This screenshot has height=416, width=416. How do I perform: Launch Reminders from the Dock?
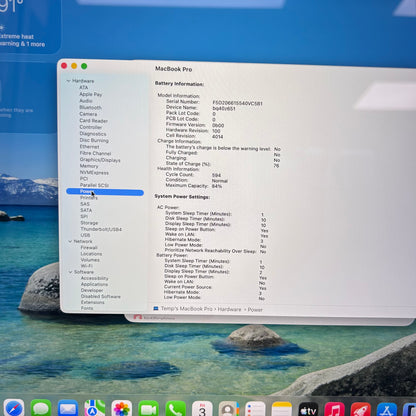coord(255,408)
